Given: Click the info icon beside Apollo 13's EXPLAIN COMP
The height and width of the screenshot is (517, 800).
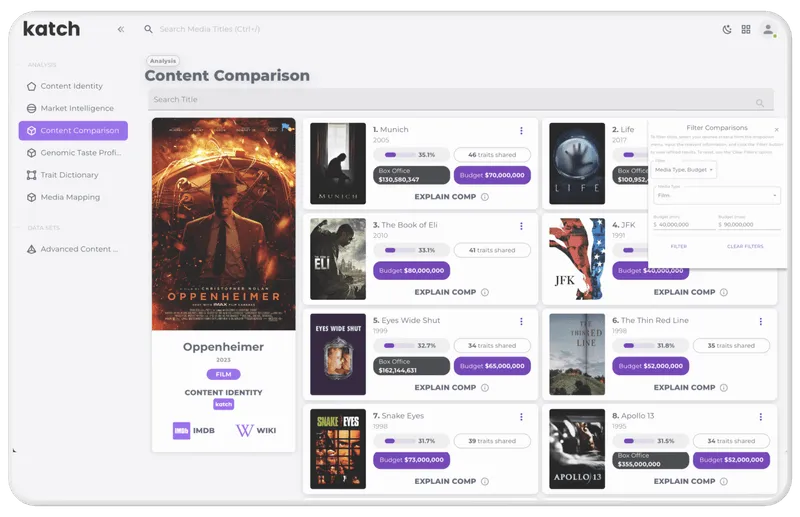Looking at the screenshot, I should click(x=724, y=481).
